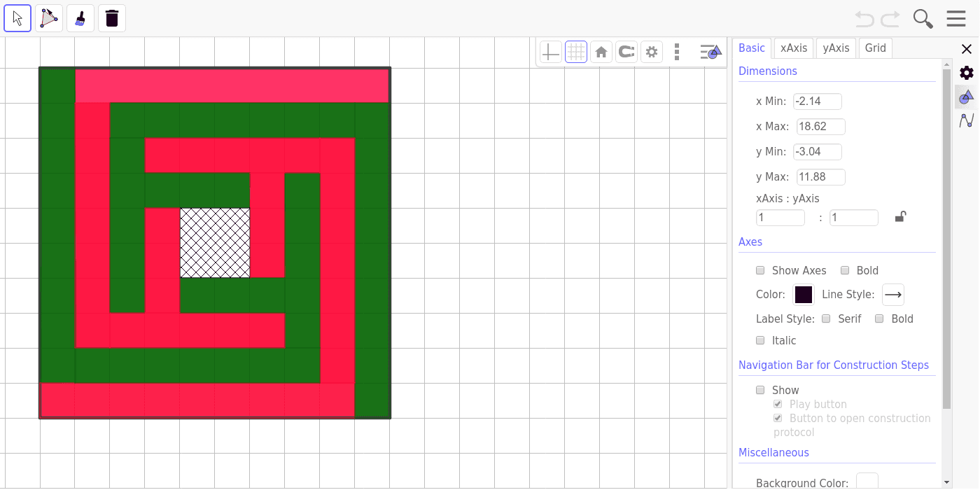Toggle the style bar views icon
The width and height of the screenshot is (980, 490).
coord(710,52)
